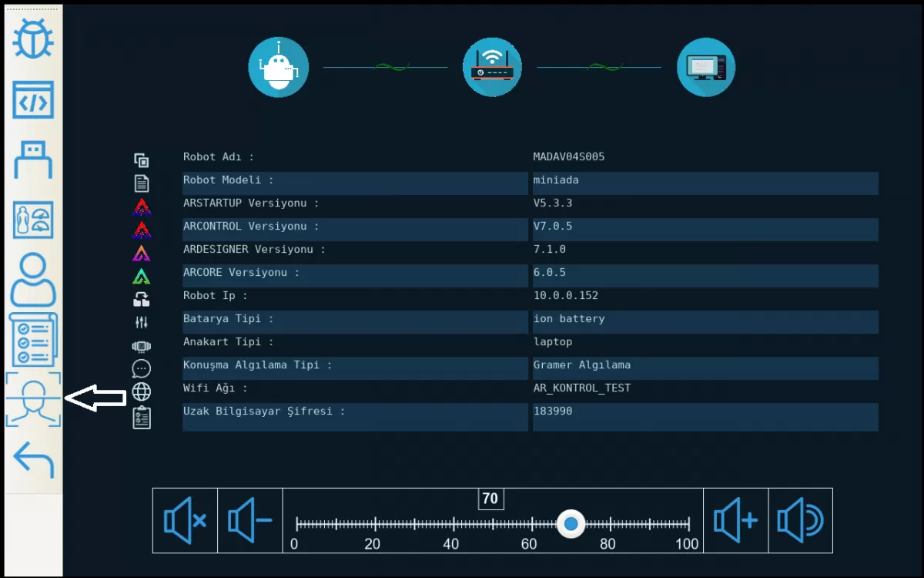
Task: Open the checklist tasks icon in sidebar
Action: (x=33, y=339)
